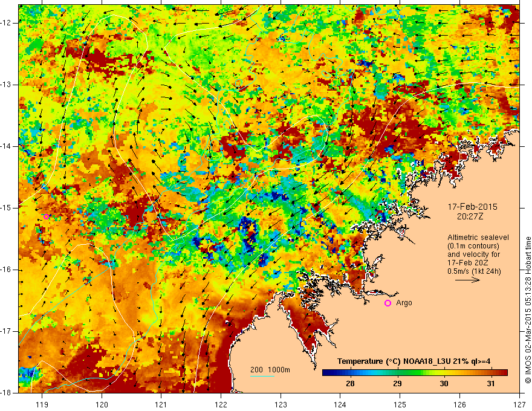Click the Argo float marker near 119°E
This screenshot has height=411, width=532.
tap(46, 217)
